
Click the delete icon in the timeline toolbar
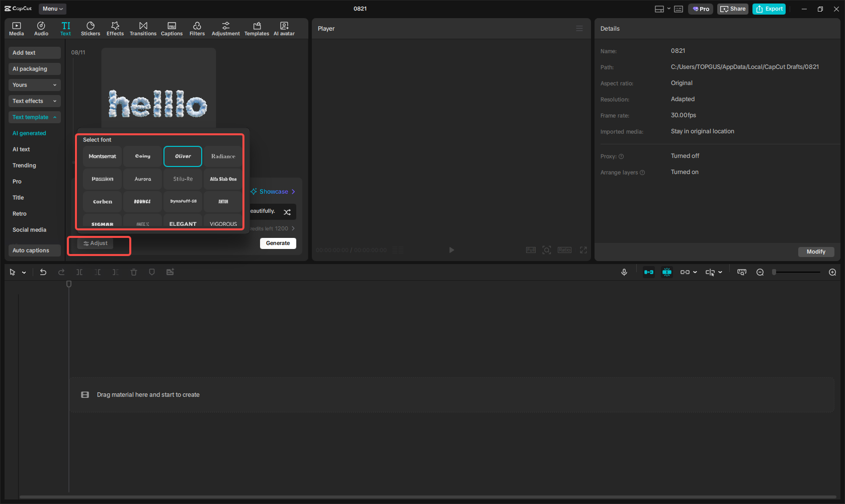133,272
